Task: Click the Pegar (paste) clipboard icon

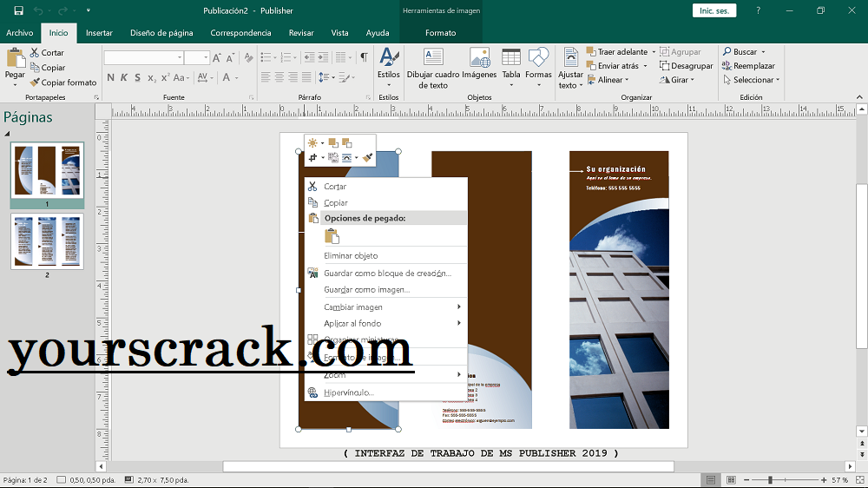Action: [x=15, y=57]
